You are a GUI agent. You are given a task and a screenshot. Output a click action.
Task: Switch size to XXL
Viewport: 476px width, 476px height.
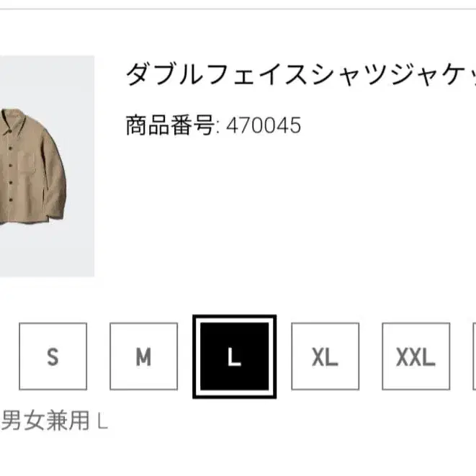[x=416, y=356]
